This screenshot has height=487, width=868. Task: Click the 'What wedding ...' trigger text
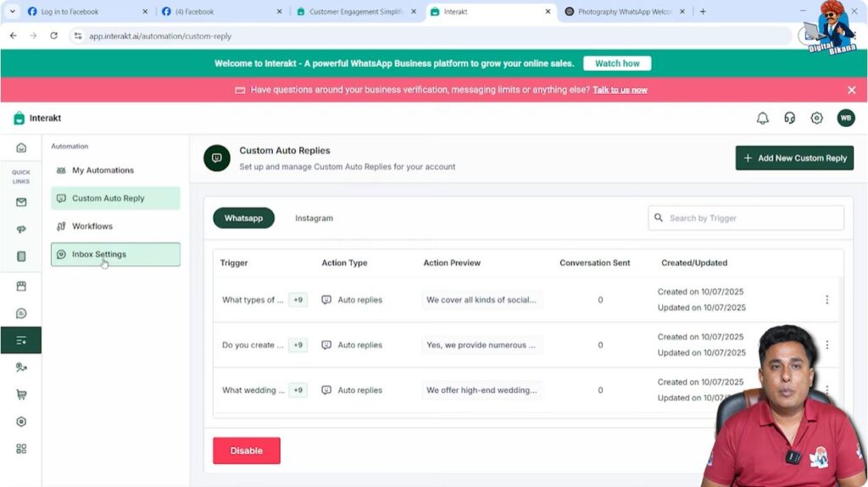pyautogui.click(x=253, y=390)
